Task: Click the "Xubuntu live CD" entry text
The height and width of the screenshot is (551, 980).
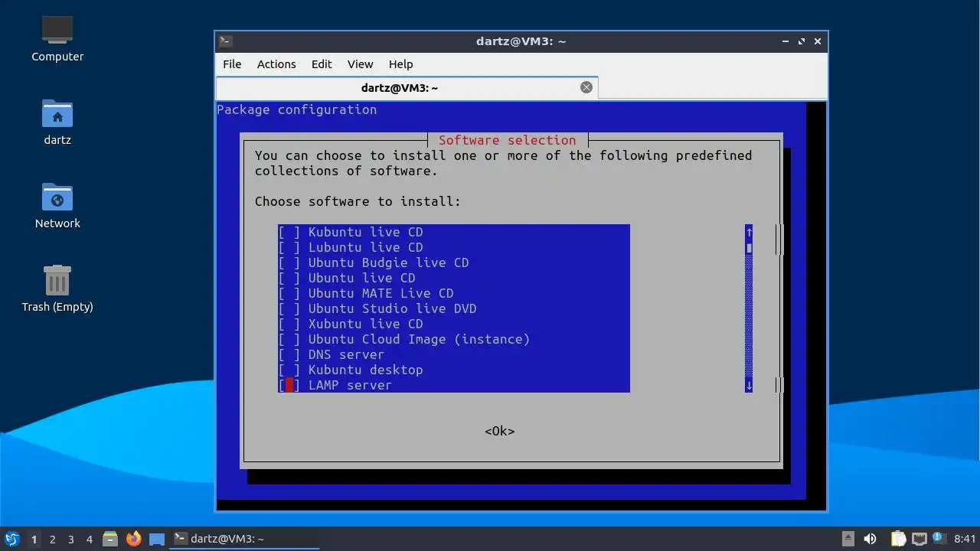Action: coord(366,324)
